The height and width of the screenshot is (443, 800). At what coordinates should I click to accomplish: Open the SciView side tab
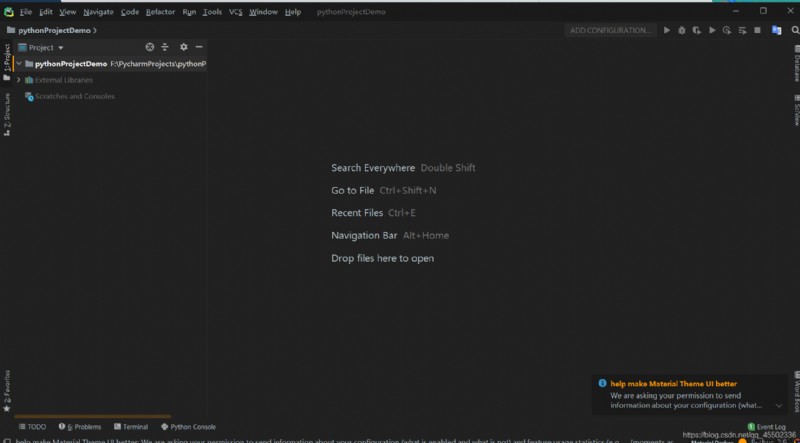[796, 110]
